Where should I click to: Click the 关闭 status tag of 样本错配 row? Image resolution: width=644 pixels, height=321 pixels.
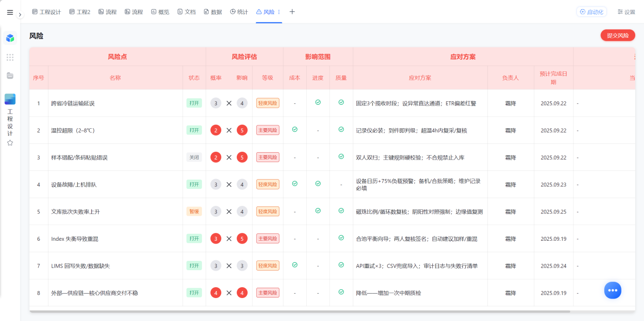pyautogui.click(x=194, y=158)
